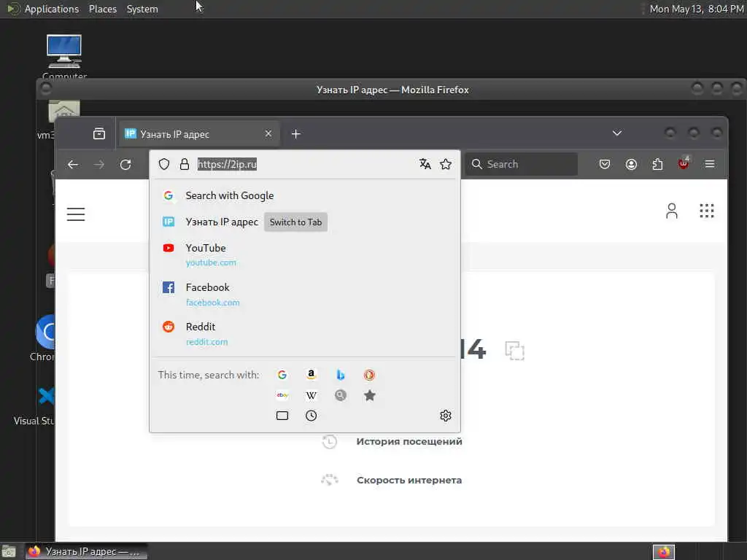Select the YouTube suggestion row
The image size is (747, 560).
305,254
